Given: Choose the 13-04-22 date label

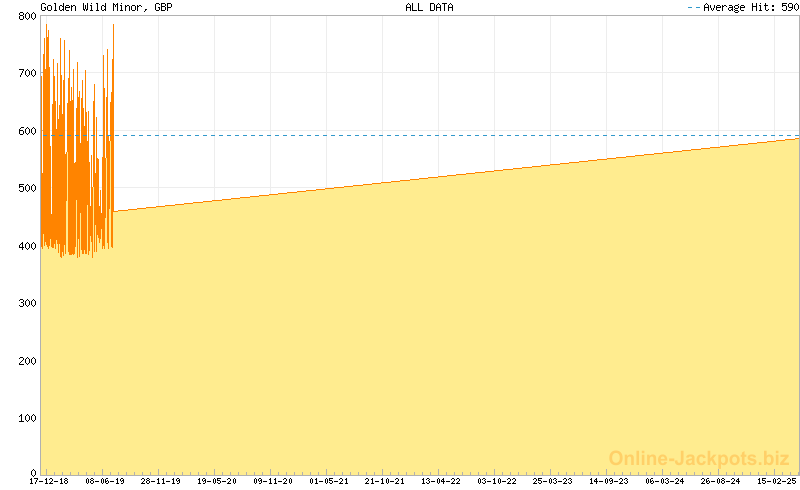Looking at the screenshot, I should click(x=441, y=481).
